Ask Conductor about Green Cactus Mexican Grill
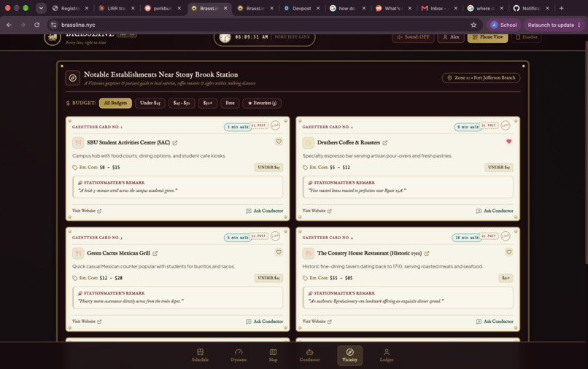Viewport: 588px width, 369px height. (264, 322)
